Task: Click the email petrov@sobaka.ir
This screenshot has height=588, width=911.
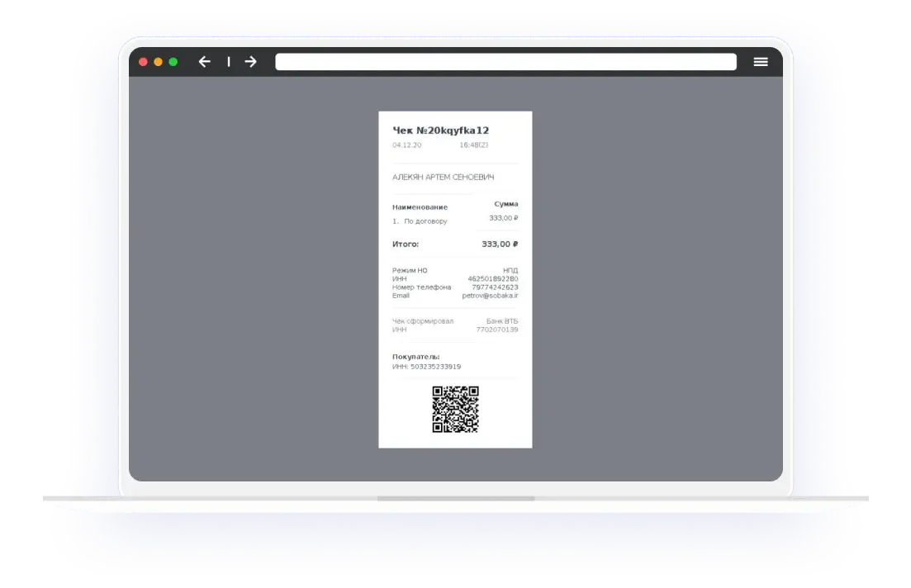Action: pyautogui.click(x=490, y=296)
